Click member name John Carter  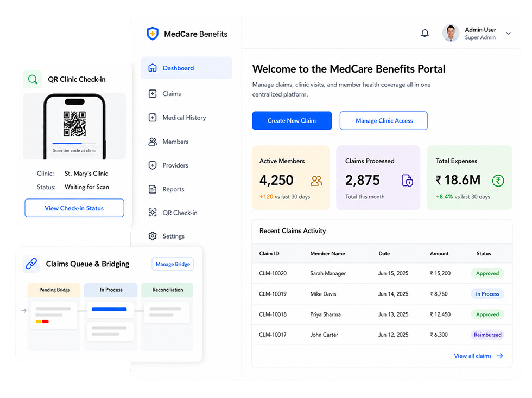(324, 335)
